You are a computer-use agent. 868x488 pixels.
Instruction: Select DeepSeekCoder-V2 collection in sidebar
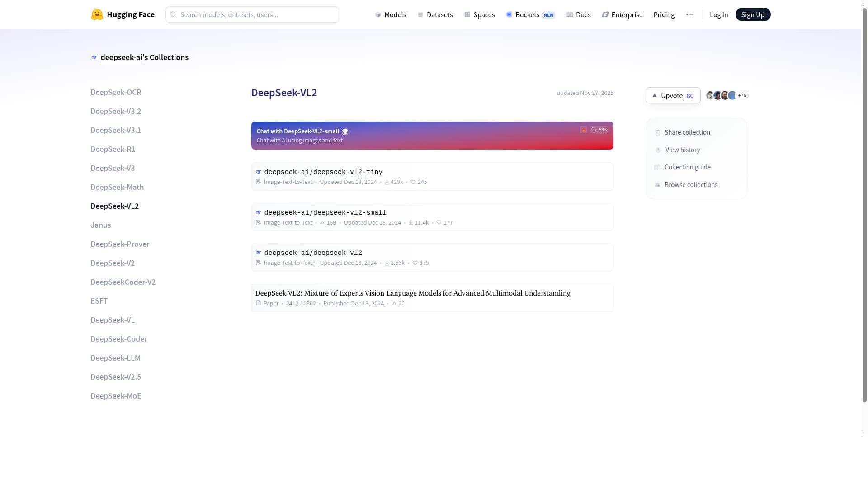pyautogui.click(x=123, y=282)
